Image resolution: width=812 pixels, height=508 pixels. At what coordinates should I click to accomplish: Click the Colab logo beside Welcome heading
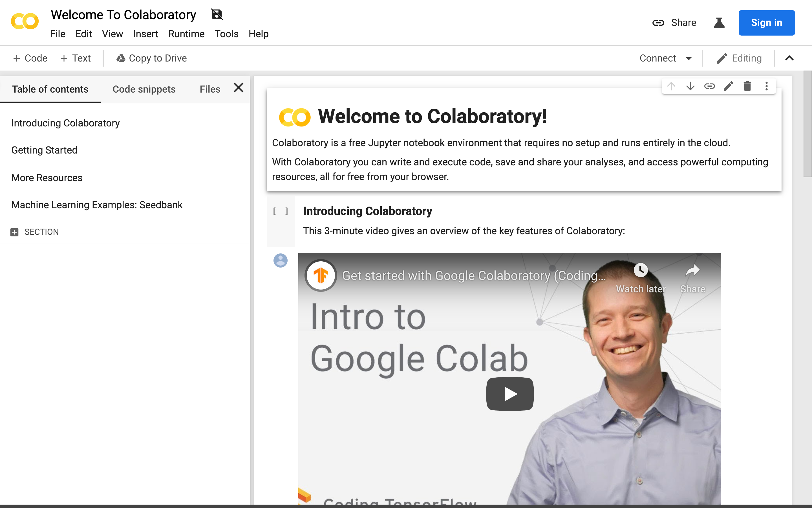295,117
